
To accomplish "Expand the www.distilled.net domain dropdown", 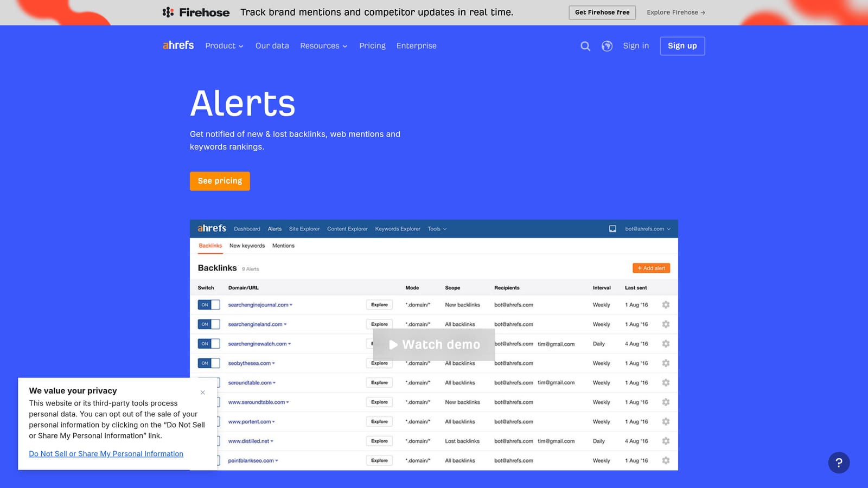I will coord(272,441).
